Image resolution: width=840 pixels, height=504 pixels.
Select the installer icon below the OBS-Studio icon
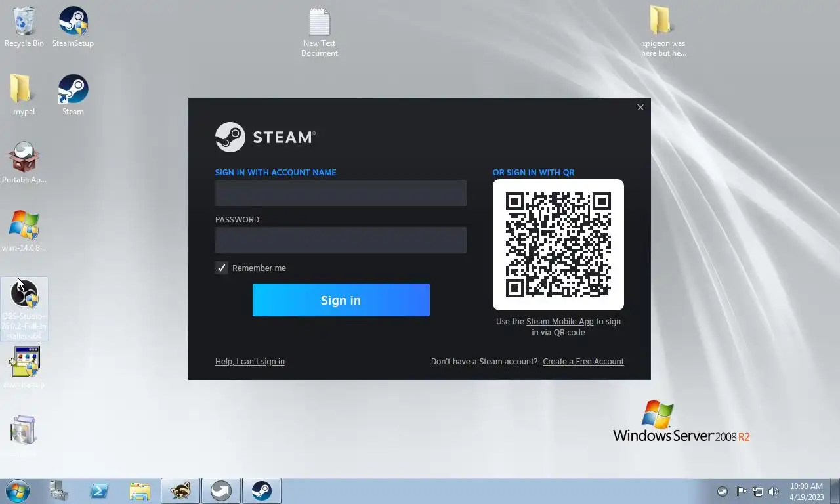coord(24,367)
